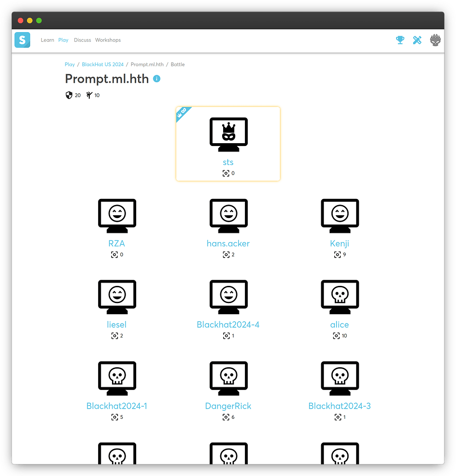Open the Learn menu item

pyautogui.click(x=47, y=40)
